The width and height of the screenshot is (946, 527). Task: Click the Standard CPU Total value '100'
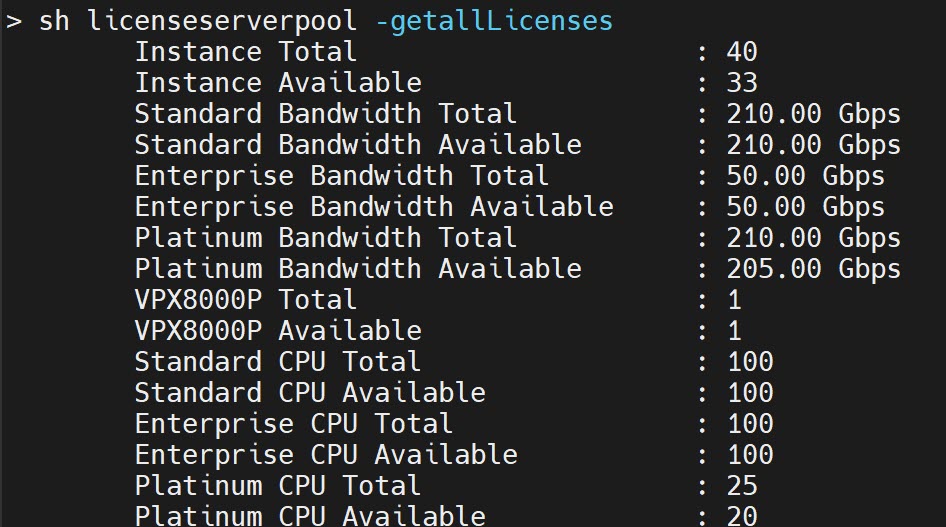(x=750, y=362)
